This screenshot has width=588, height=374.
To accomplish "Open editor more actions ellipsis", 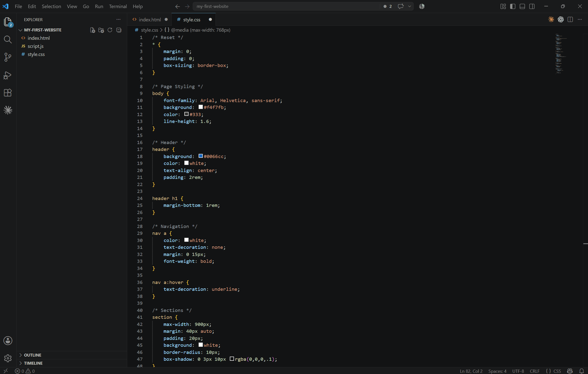I will tap(580, 19).
